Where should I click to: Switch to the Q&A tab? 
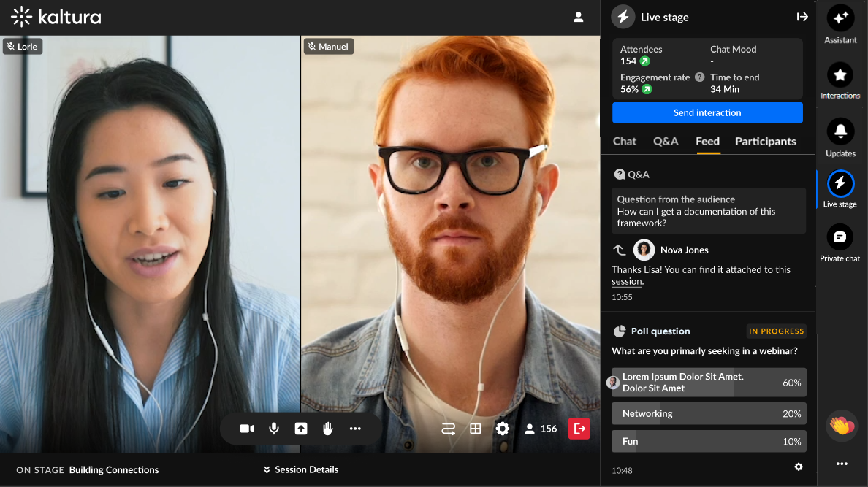(x=666, y=142)
